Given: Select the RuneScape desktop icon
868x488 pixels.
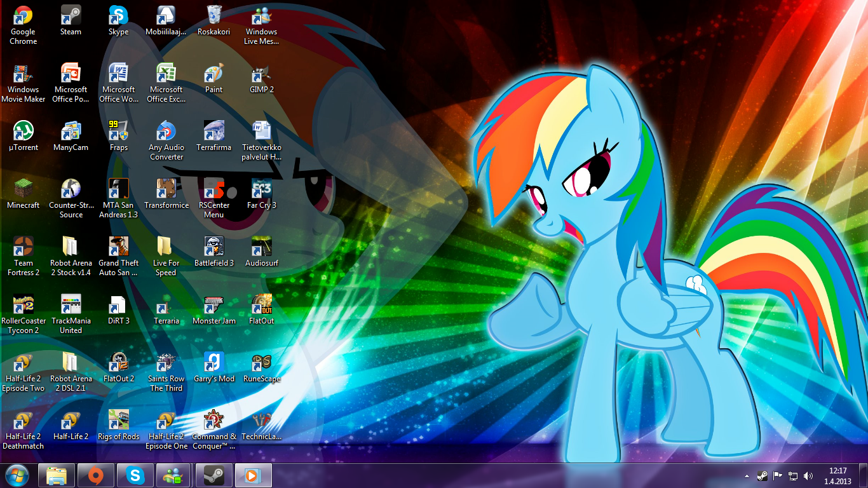Looking at the screenshot, I should (x=261, y=368).
